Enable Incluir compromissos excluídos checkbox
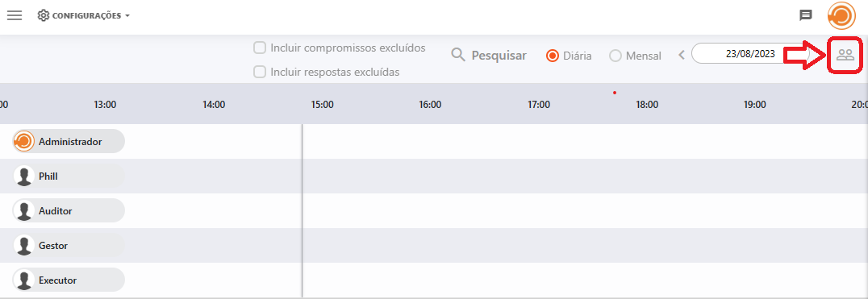The height and width of the screenshot is (299, 868). click(260, 48)
